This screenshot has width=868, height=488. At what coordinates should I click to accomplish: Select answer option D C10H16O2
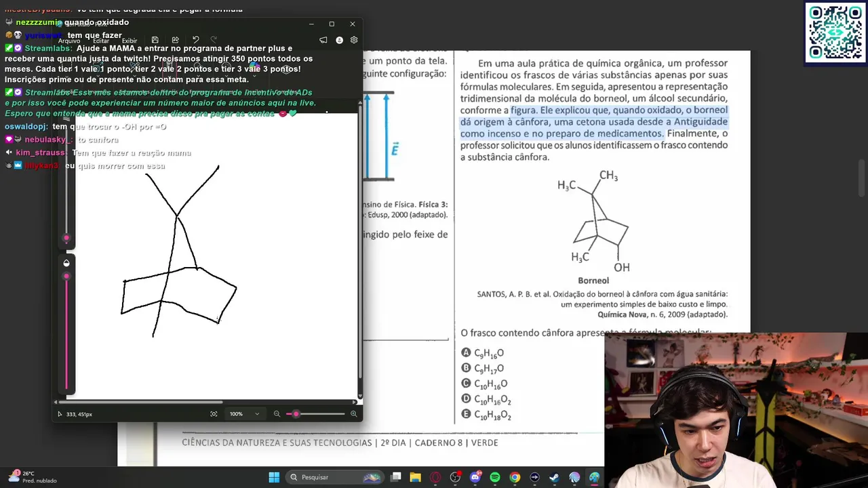click(x=486, y=400)
